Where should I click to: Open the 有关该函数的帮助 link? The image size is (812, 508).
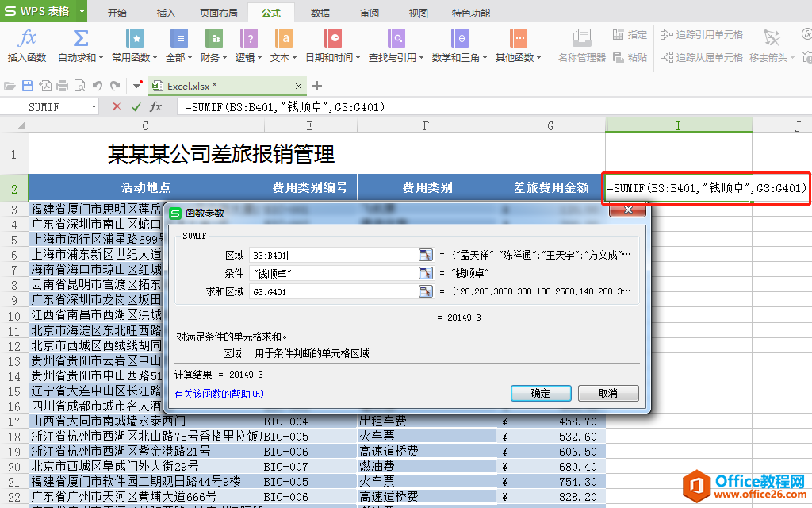219,394
